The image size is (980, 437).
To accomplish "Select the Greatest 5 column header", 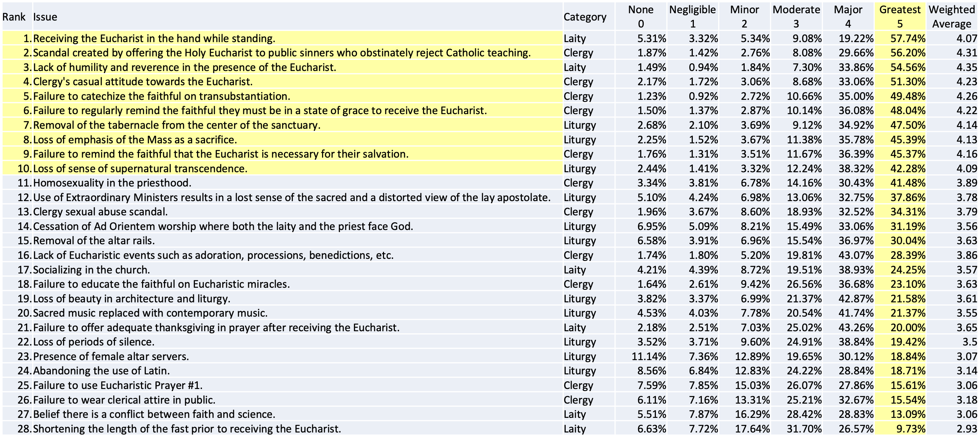I will pos(900,17).
